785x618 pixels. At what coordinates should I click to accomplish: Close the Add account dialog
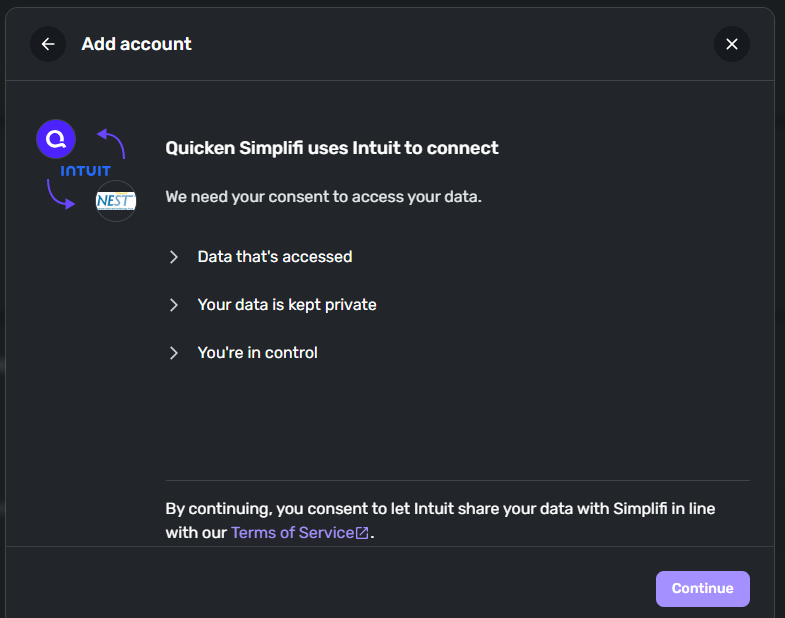click(x=731, y=44)
